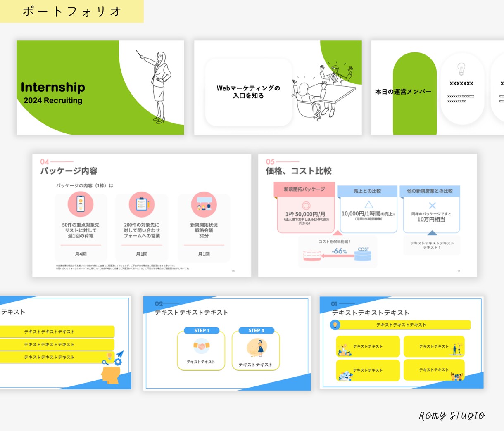The height and width of the screenshot is (431, 504).
Task: Click the blue gear icon beside the head
Action: click(118, 362)
